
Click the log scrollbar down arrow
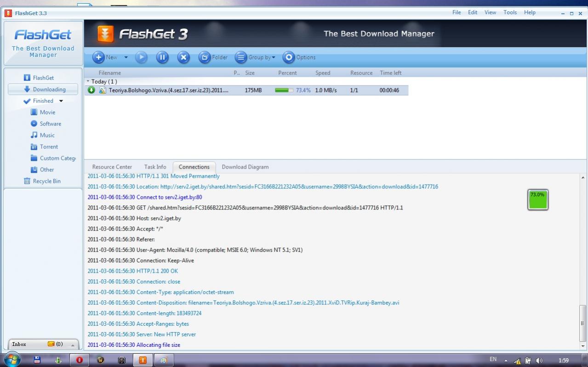(x=583, y=345)
